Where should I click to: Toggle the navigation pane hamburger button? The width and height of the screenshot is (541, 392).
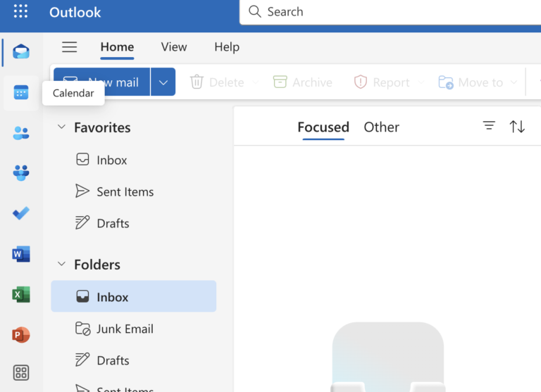[69, 47]
